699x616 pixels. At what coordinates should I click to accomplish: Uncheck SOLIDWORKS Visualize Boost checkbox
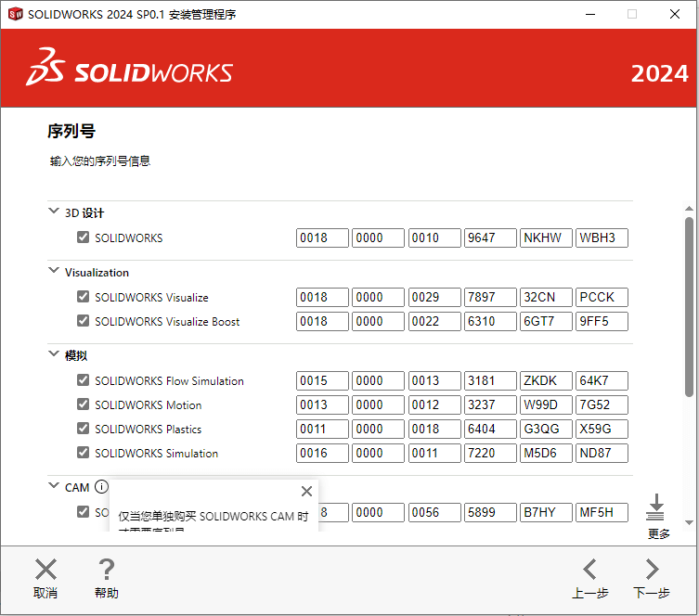83,320
